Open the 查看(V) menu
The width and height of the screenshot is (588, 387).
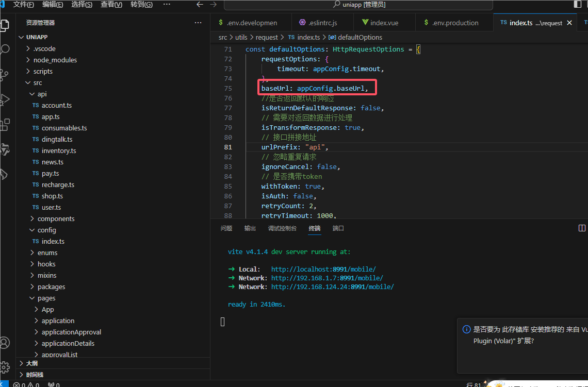(111, 5)
